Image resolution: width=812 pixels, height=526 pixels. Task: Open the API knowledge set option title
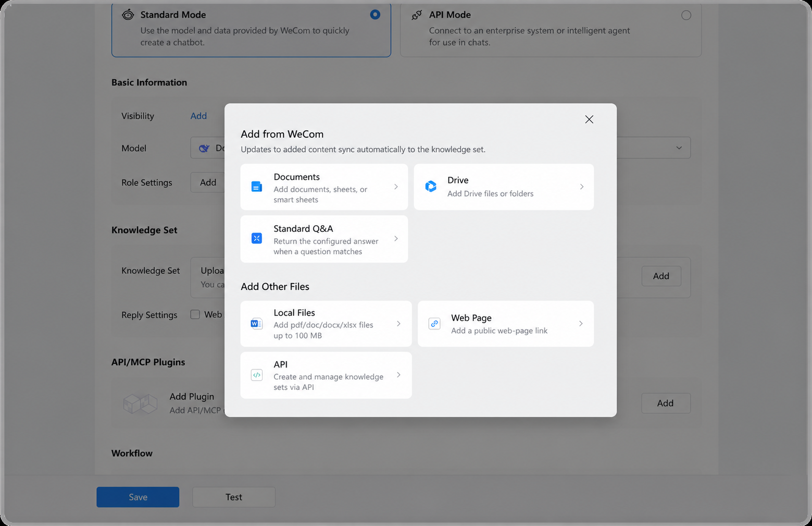click(x=281, y=364)
